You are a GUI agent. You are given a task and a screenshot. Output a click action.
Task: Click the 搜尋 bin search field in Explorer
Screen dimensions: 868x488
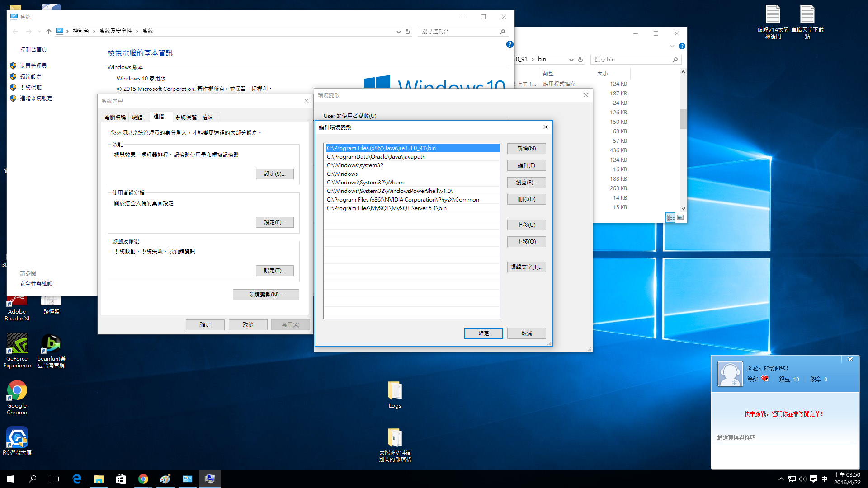tap(636, 60)
